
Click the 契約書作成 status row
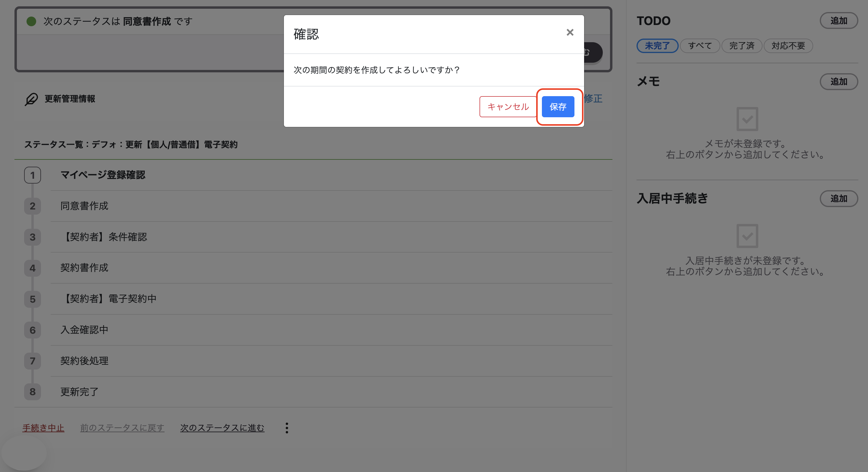pyautogui.click(x=331, y=268)
